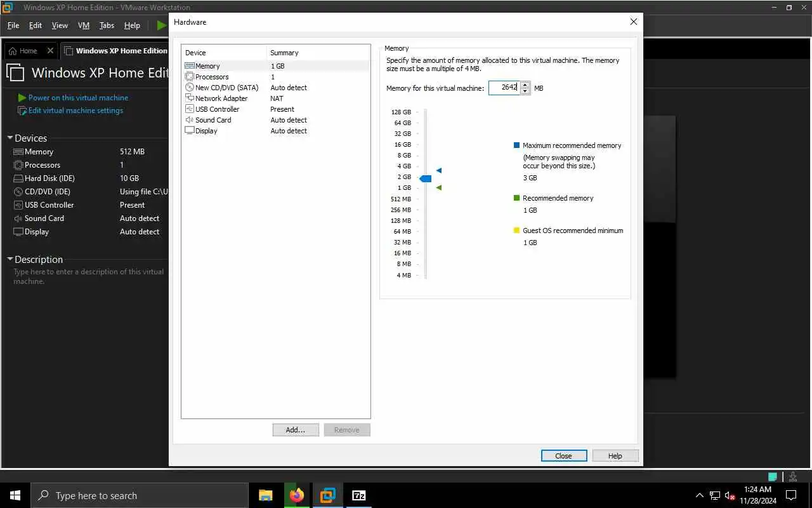This screenshot has width=812, height=508.
Task: Decrease memory with the spinner down arrow
Action: (525, 91)
